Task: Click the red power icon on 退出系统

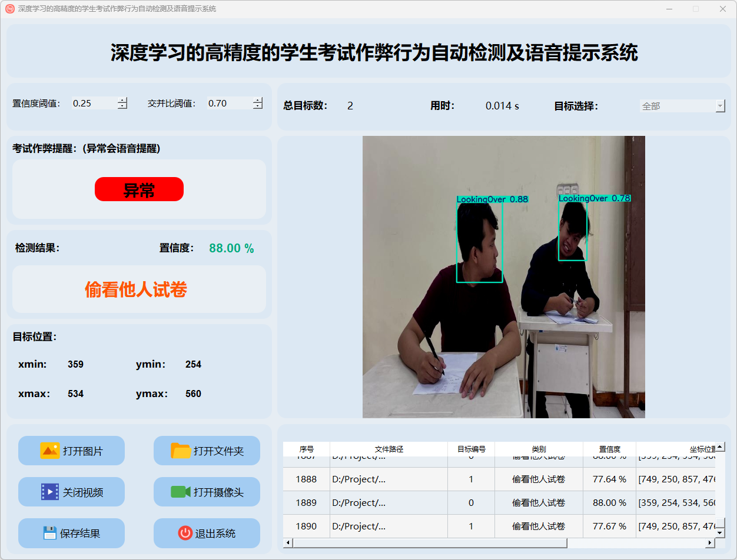Action: [x=185, y=533]
